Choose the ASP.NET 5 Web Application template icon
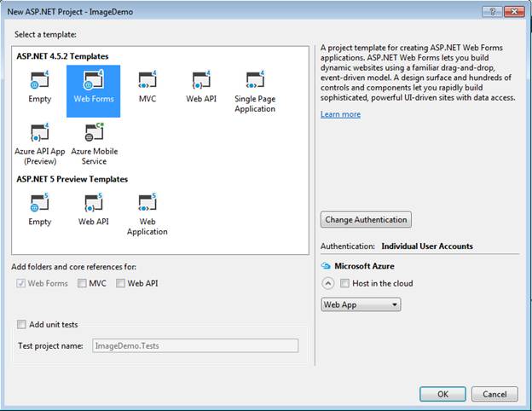 click(147, 203)
